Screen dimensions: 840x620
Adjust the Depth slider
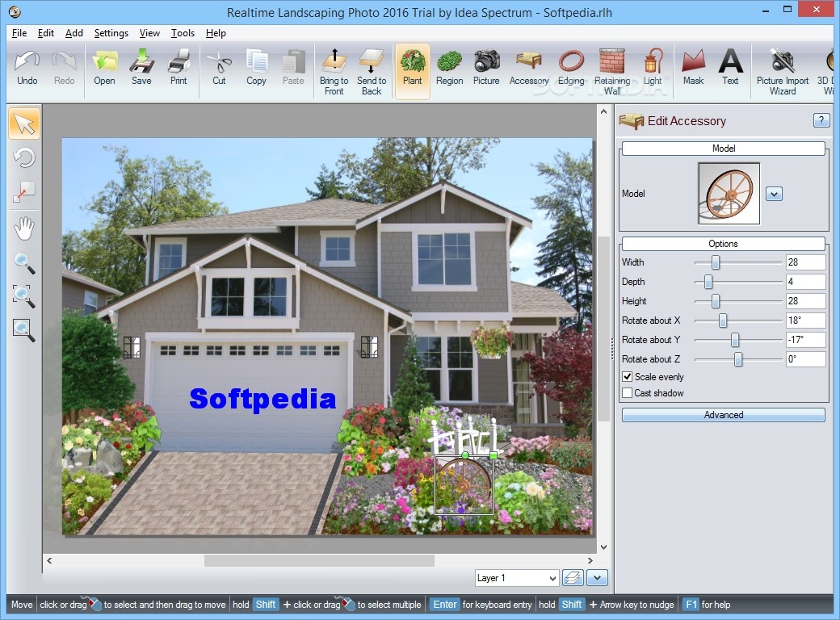coord(708,282)
